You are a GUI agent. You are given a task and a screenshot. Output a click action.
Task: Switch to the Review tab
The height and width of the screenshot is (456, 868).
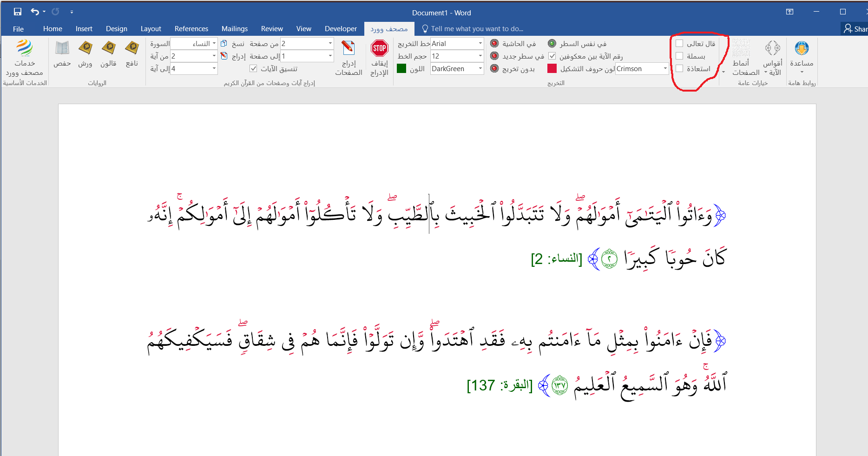272,29
